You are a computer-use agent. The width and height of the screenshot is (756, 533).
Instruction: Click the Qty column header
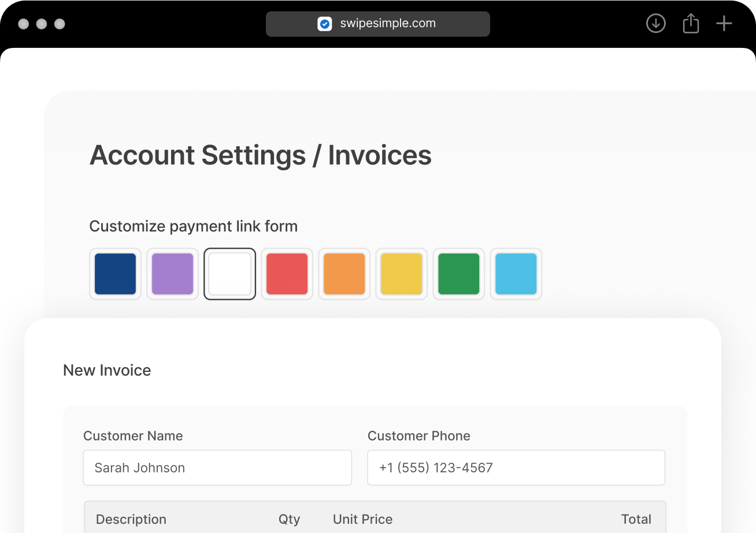290,519
